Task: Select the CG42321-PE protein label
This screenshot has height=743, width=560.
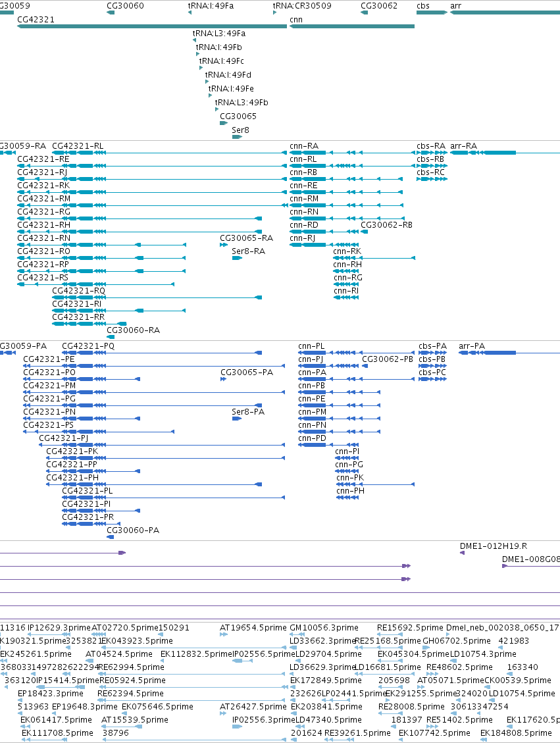Action: pyautogui.click(x=49, y=359)
